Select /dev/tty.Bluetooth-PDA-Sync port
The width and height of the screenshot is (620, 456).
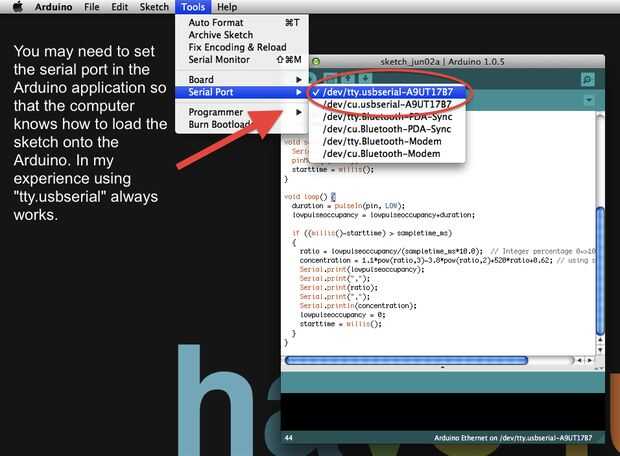tap(387, 116)
